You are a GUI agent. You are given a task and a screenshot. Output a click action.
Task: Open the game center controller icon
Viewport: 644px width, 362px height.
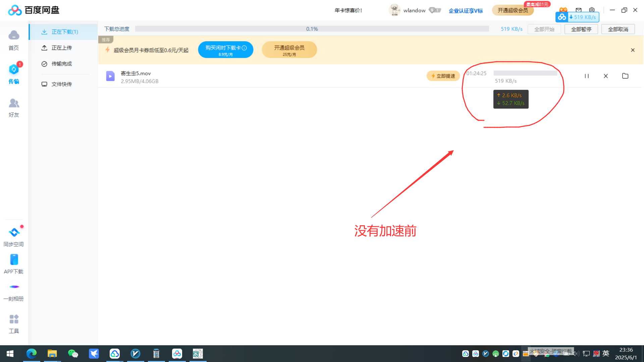(563, 9)
